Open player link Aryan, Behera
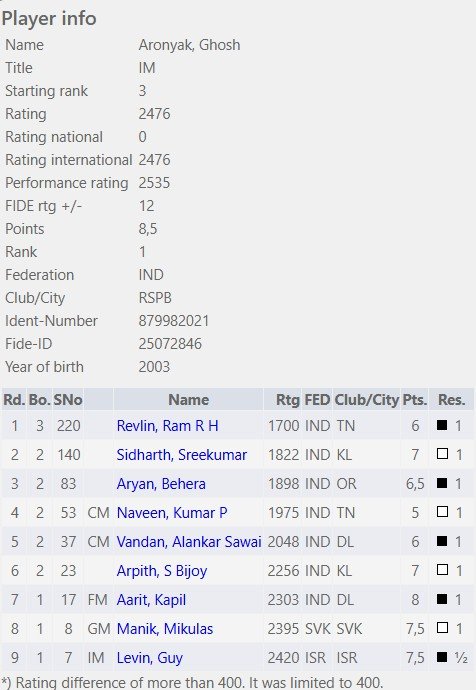This screenshot has width=476, height=690. click(161, 484)
